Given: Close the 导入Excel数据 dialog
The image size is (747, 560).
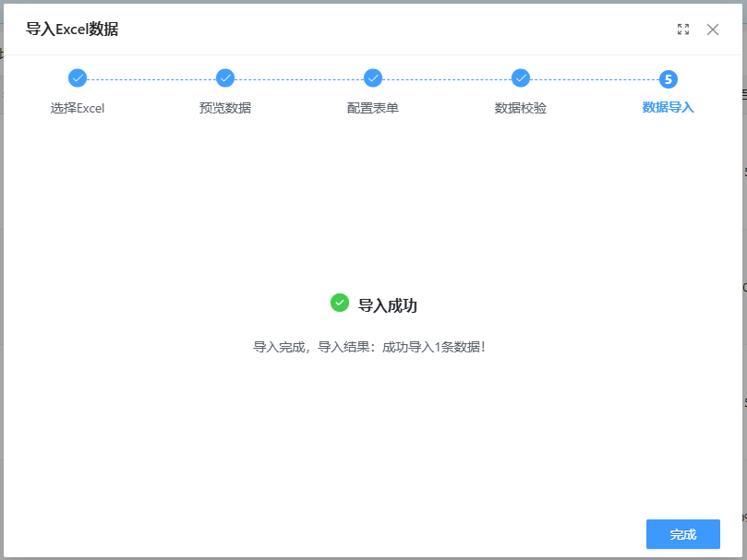Looking at the screenshot, I should click(713, 30).
